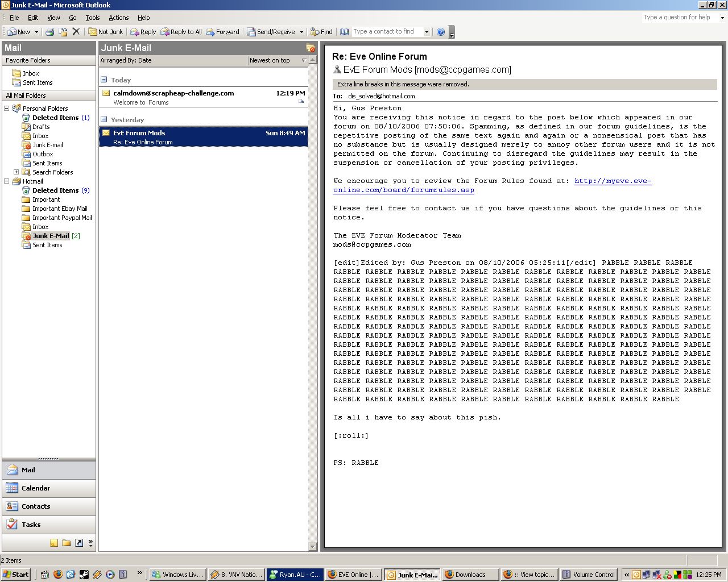This screenshot has height=582, width=728.
Task: Click the Start button
Action: tap(16, 575)
